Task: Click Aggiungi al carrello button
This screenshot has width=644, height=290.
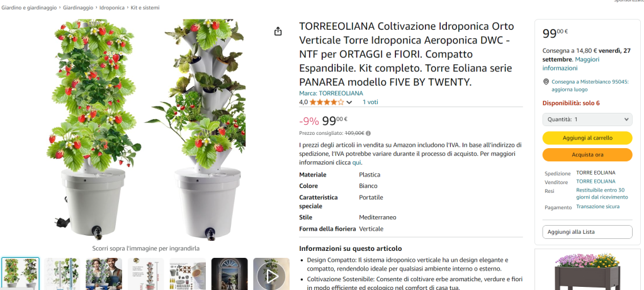Action: [587, 138]
